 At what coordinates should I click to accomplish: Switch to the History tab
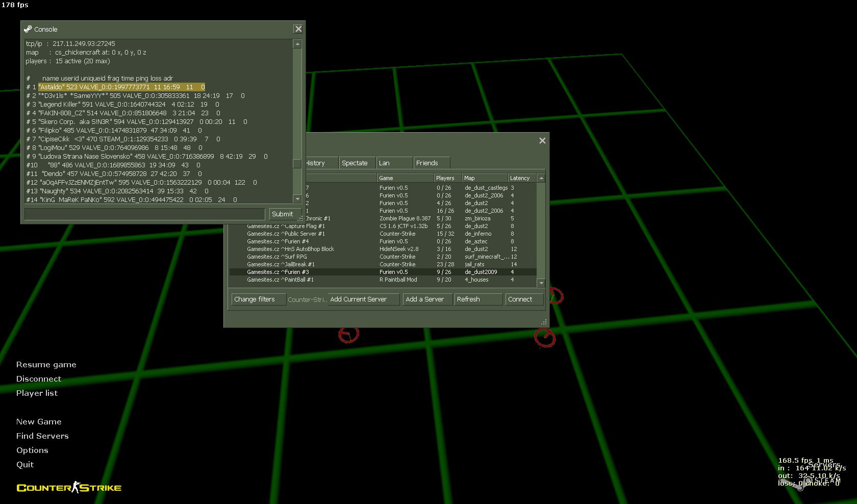[x=321, y=163]
